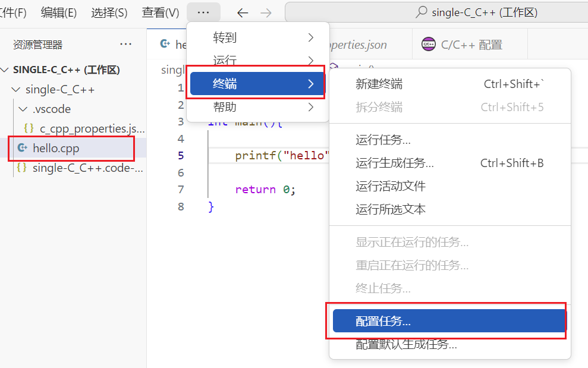Click the back navigation arrow icon
Viewport: 588px width, 368px height.
click(x=243, y=12)
